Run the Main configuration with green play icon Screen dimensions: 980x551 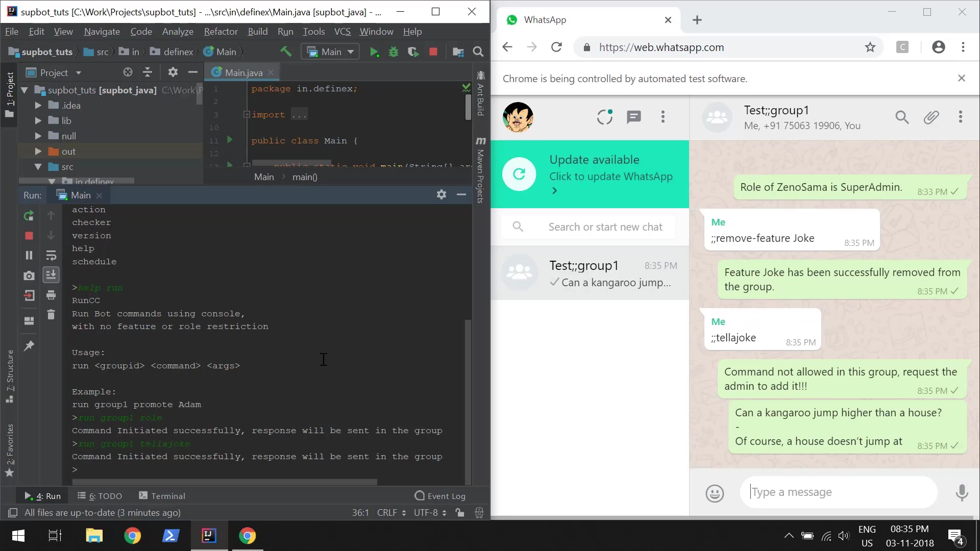[375, 52]
